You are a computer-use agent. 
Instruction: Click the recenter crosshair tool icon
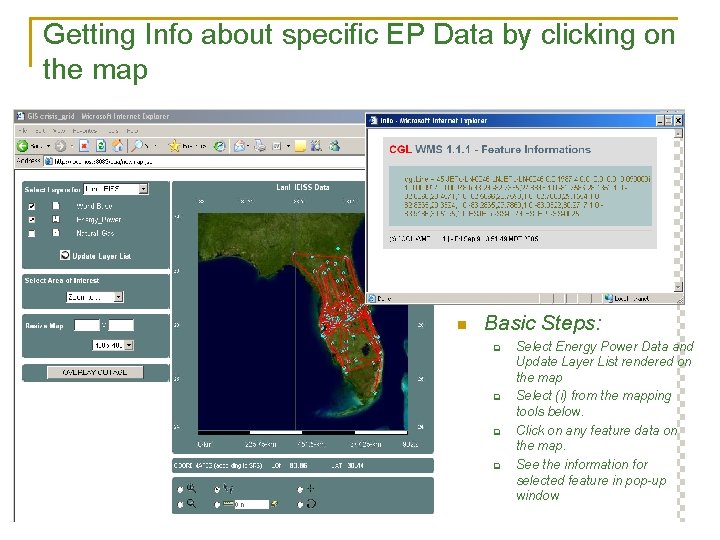coord(311,489)
